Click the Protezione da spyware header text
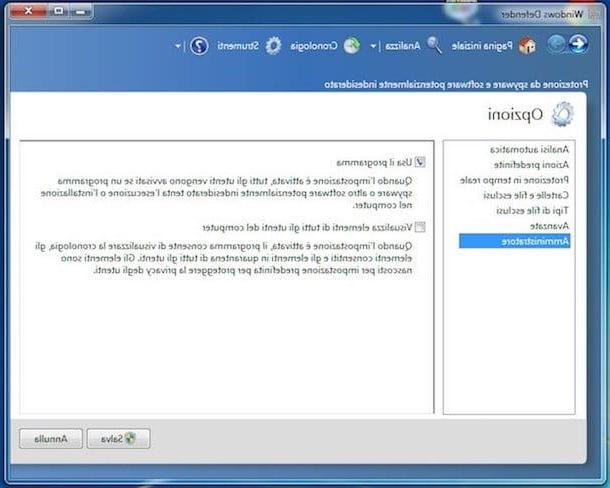Viewport: 610px width, 488px height. click(456, 84)
